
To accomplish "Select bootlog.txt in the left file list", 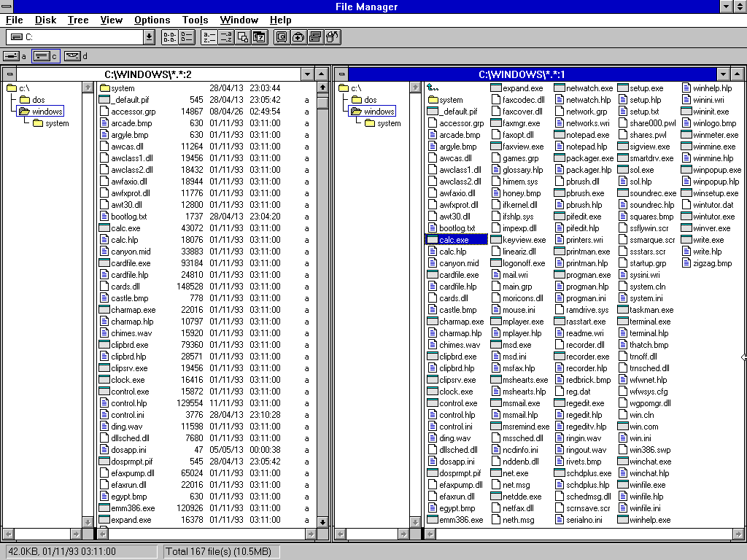I will click(128, 217).
